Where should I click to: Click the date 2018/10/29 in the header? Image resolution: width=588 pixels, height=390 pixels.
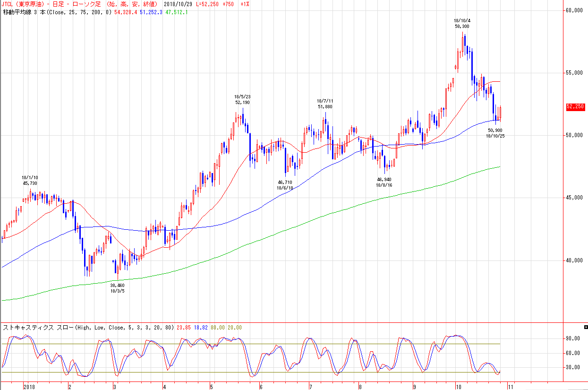click(178, 4)
